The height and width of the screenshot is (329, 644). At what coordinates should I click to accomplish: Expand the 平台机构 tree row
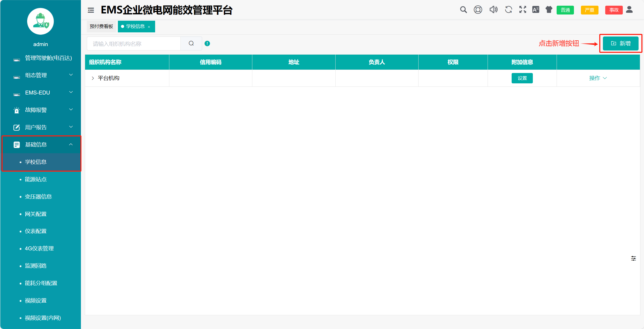click(93, 78)
